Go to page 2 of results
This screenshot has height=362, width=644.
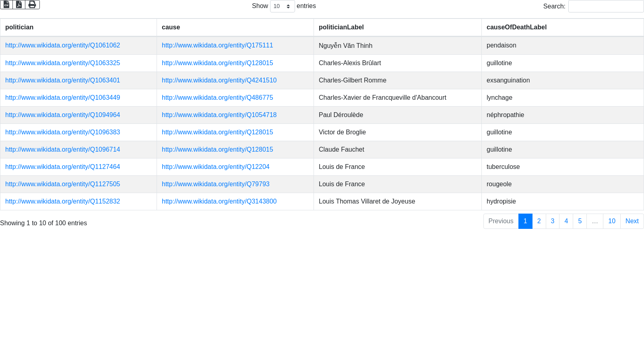tap(539, 221)
